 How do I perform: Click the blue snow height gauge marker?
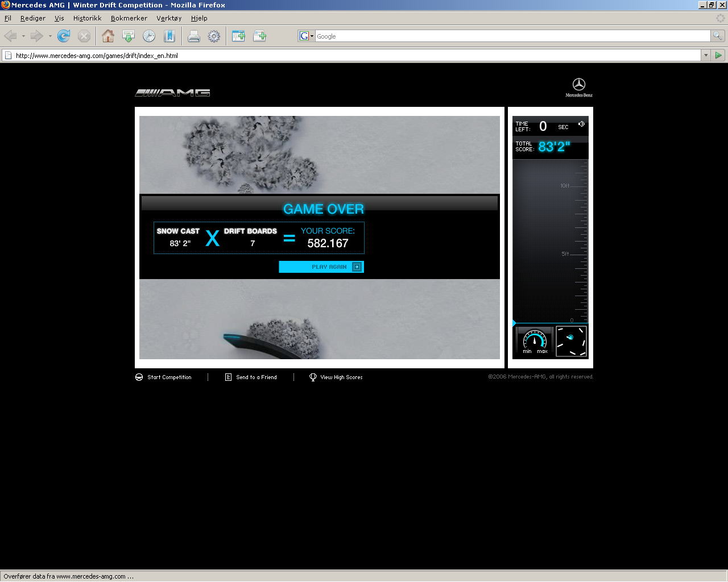click(515, 323)
